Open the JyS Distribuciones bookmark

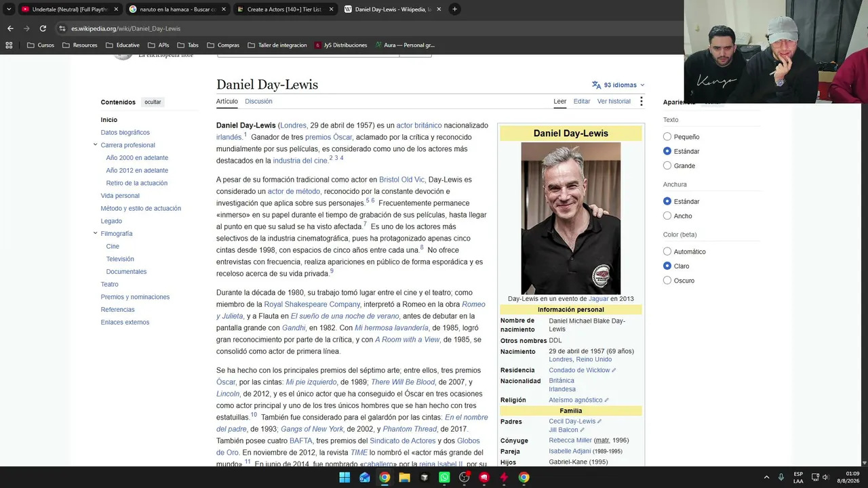point(340,45)
